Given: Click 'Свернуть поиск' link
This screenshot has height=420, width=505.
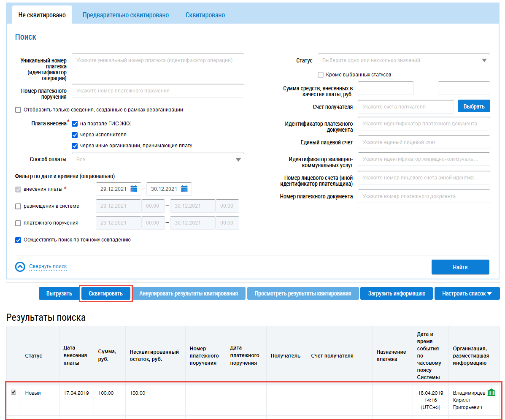Looking at the screenshot, I should click(48, 266).
